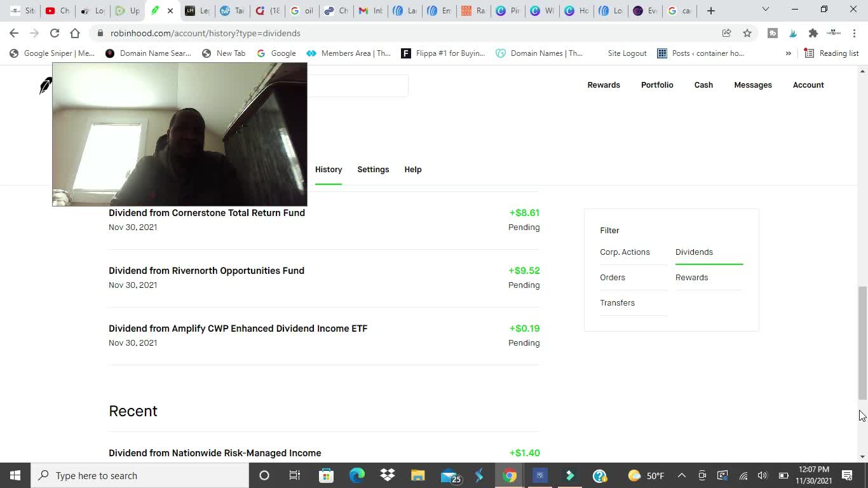This screenshot has width=868, height=488.
Task: Filter history by Orders
Action: (613, 278)
